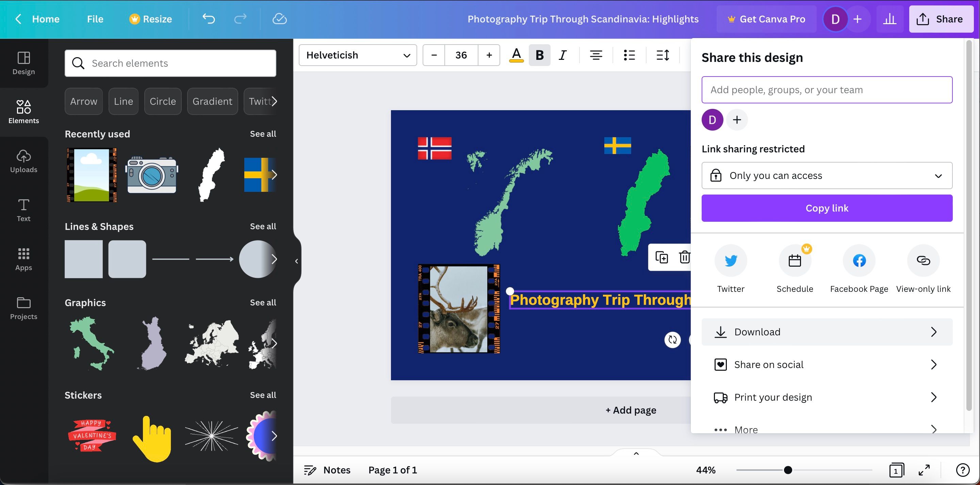Toggle bulleted list formatting
This screenshot has height=485, width=980.
(x=629, y=55)
